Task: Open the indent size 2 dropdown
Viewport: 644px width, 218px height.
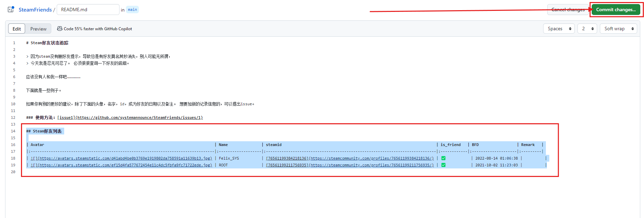Action: [x=587, y=29]
